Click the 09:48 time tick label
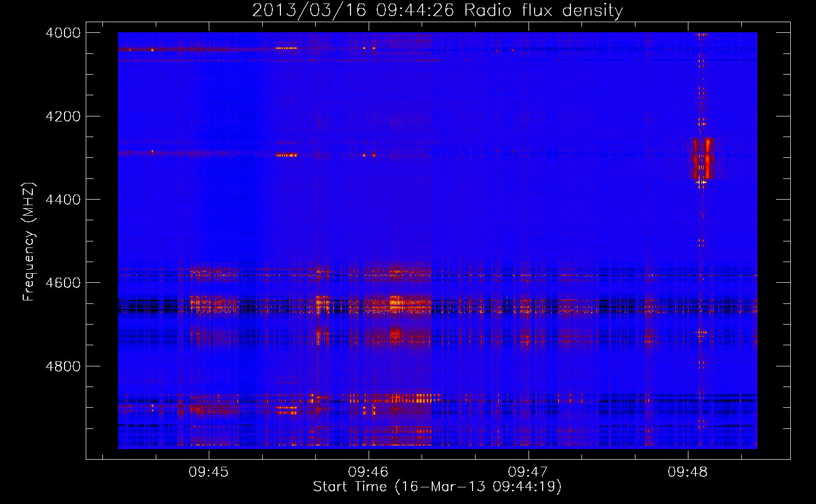Screen dimensions: 816x504 pos(688,472)
